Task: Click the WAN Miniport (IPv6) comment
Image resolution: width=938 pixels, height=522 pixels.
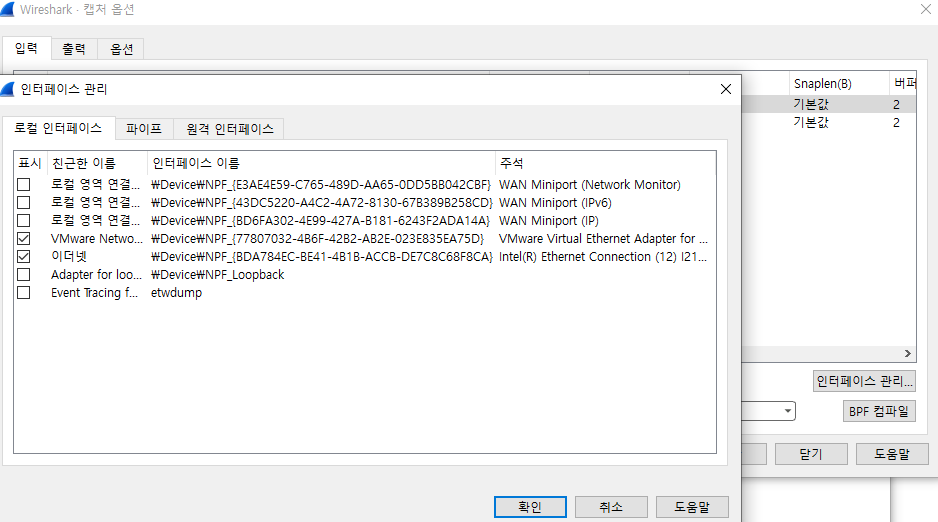Action: (x=555, y=203)
